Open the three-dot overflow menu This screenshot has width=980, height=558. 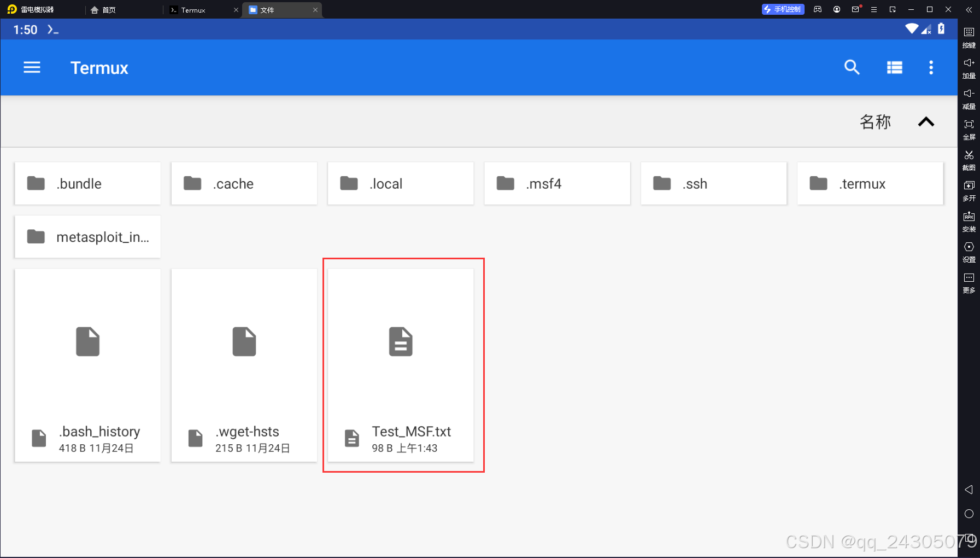tap(931, 67)
